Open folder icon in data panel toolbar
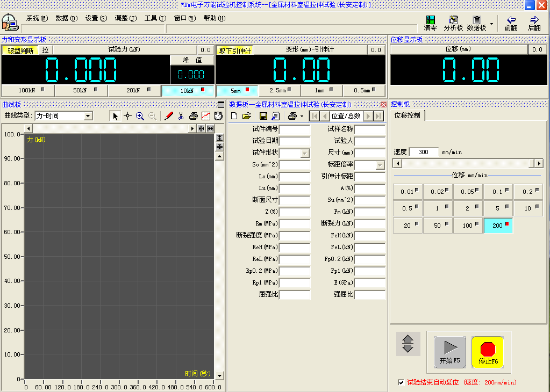550x392 pixels. pos(247,116)
